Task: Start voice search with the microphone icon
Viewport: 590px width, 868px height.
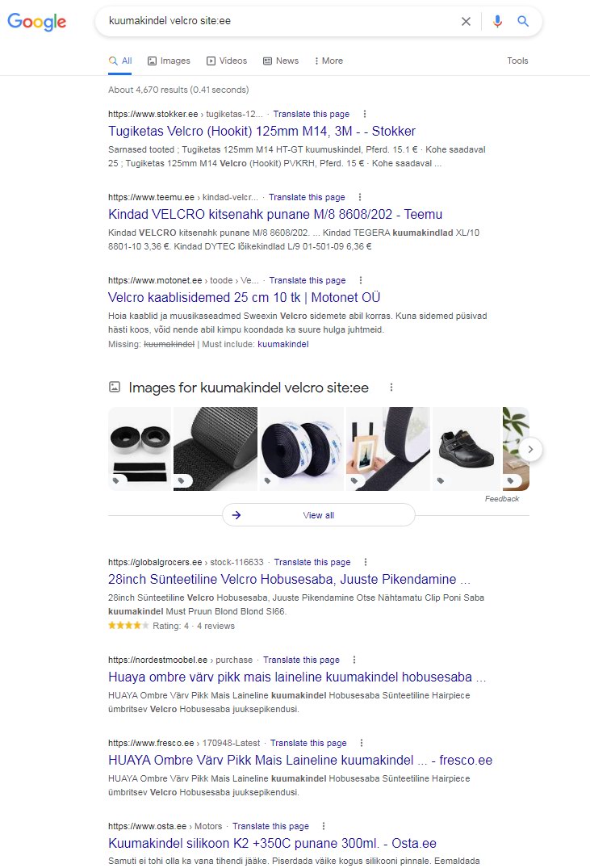Action: click(x=497, y=21)
